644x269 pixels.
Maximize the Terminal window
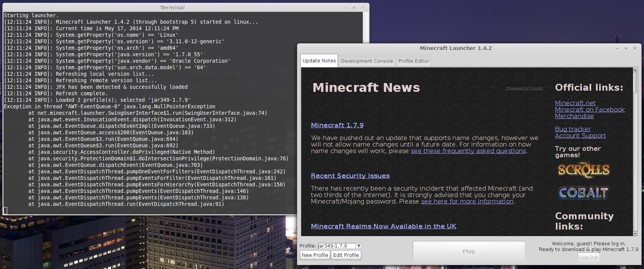click(x=354, y=8)
